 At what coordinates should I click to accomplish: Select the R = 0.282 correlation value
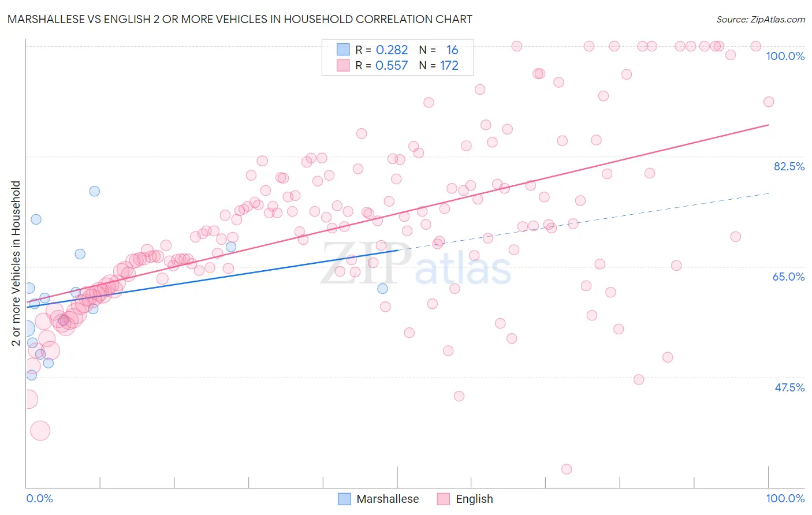point(382,50)
